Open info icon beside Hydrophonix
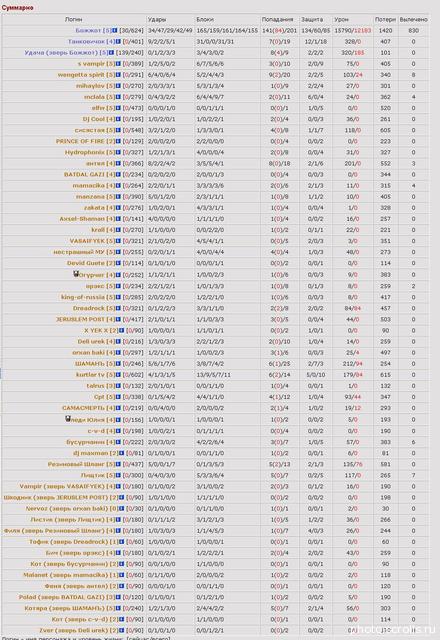This screenshot has height=640, width=440. [x=118, y=152]
